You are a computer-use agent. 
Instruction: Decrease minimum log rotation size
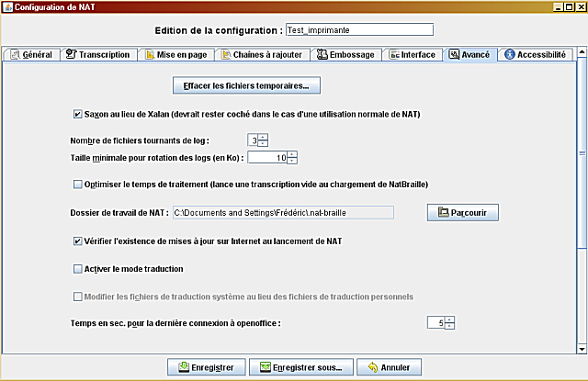[x=292, y=161]
